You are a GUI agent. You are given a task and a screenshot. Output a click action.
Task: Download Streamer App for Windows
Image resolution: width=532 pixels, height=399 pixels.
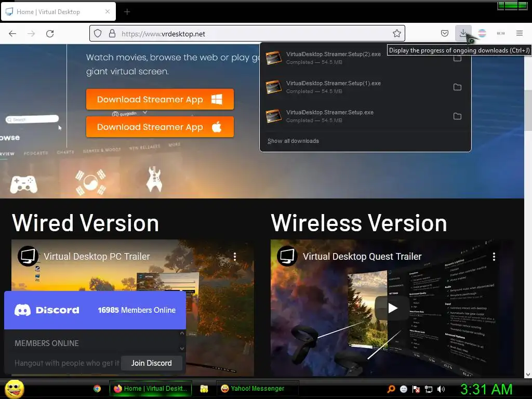[160, 99]
